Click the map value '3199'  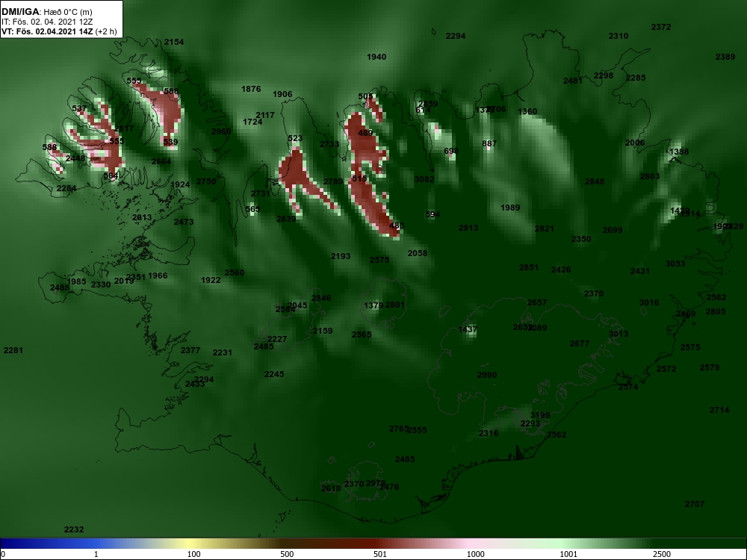540,415
